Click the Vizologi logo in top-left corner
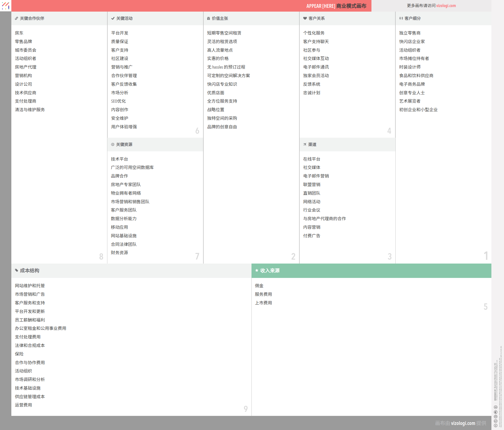 (6, 6)
